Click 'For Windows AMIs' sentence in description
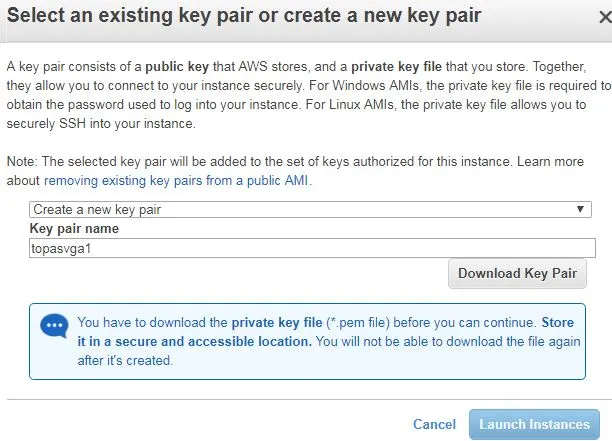Screen dimensions: 612x441 [364, 86]
